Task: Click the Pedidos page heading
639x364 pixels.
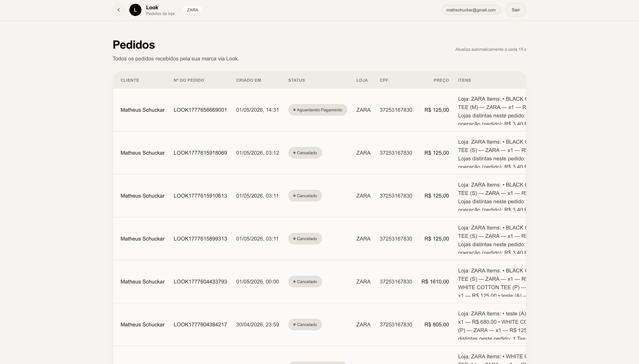Action: 134,45
